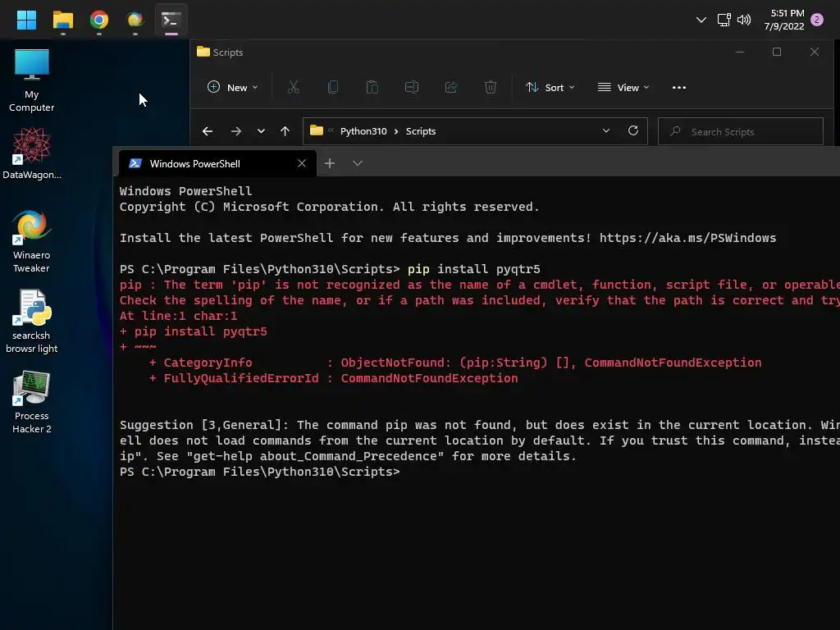
Task: Go back in the Scripts Explorer window
Action: tap(208, 131)
